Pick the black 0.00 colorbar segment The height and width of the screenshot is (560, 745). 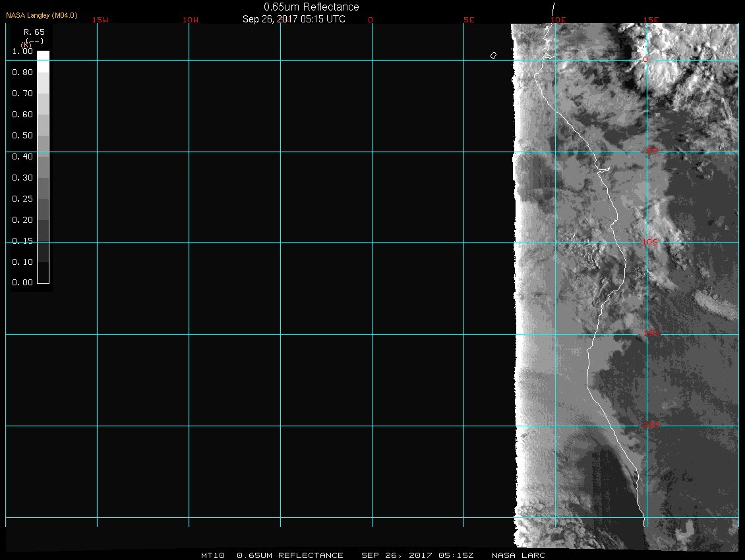tap(44, 273)
